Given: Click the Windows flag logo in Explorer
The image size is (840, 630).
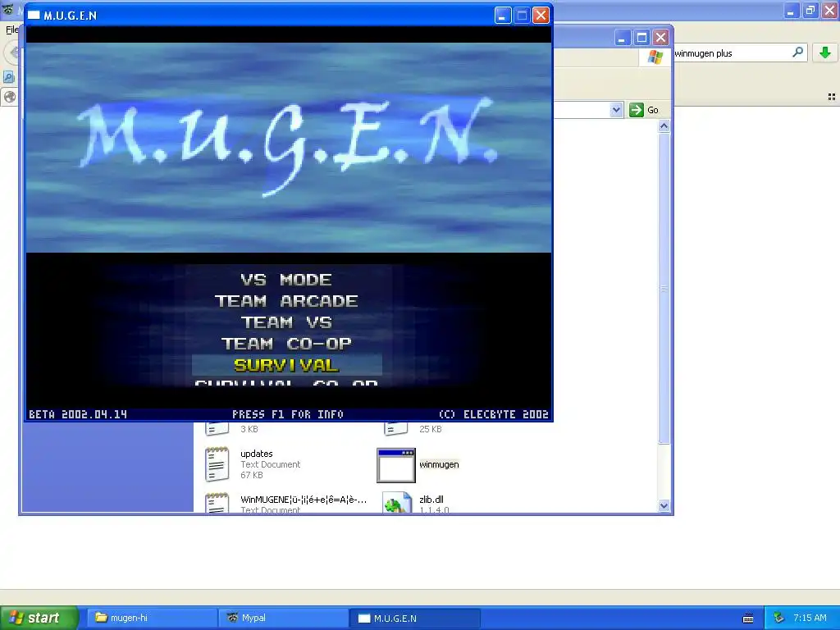Looking at the screenshot, I should [655, 57].
